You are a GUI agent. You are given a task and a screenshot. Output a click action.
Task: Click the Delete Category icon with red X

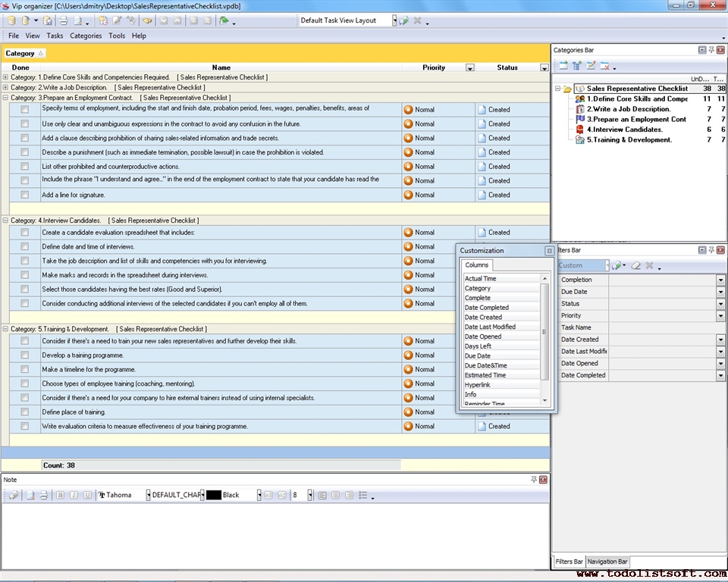coord(605,66)
